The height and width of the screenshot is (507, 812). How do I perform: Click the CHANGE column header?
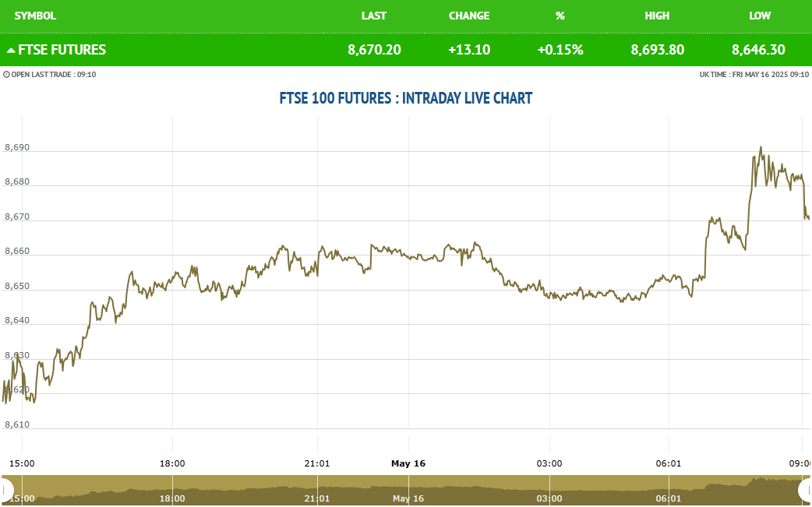click(469, 16)
